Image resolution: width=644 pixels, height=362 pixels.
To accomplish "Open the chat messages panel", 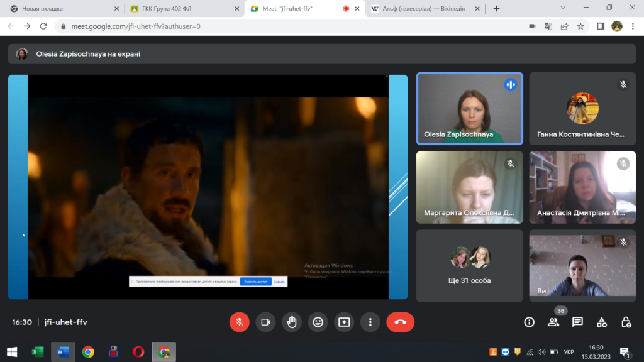I will [577, 322].
